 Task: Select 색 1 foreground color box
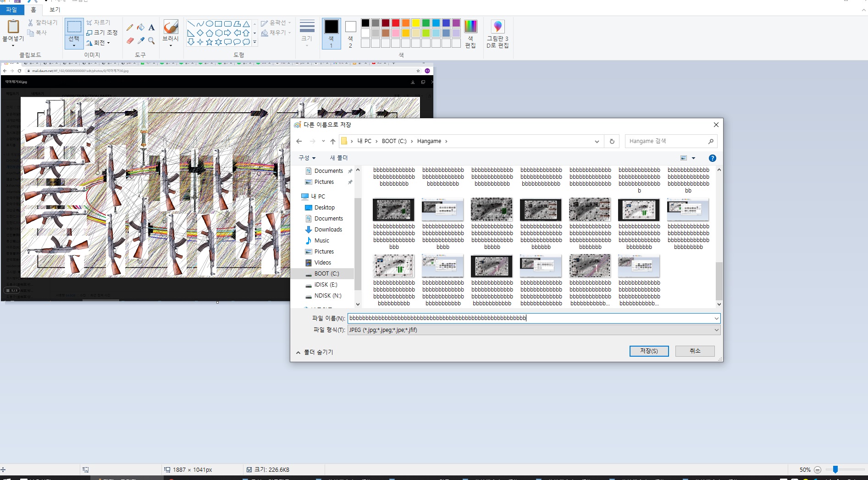click(x=332, y=33)
